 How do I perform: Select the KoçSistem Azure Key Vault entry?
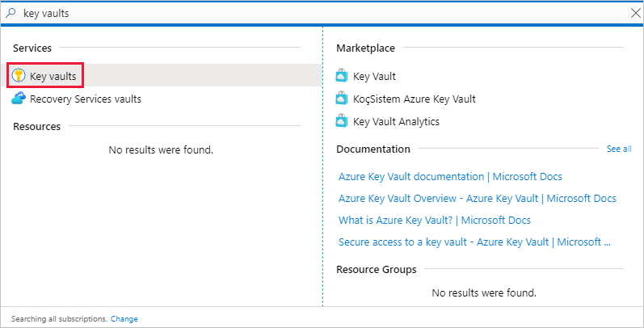414,99
